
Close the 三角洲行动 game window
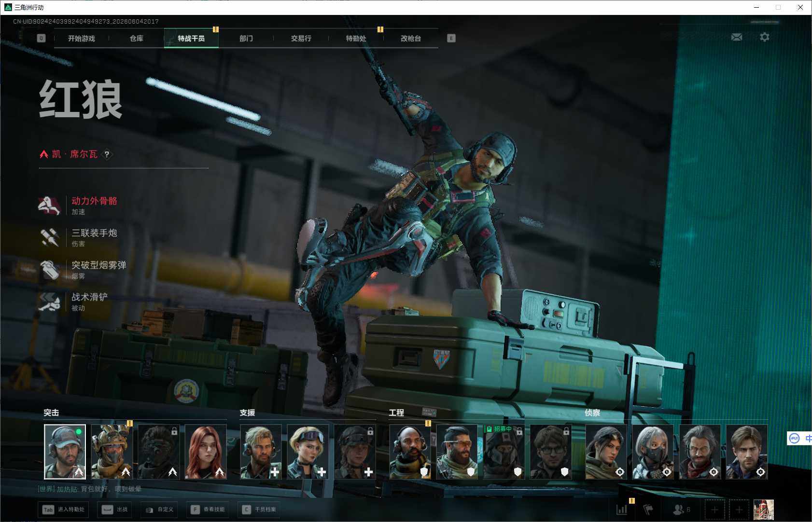(x=800, y=7)
